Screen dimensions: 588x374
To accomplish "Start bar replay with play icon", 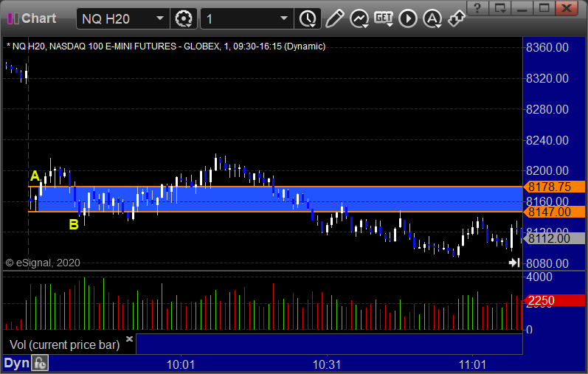I will tap(408, 18).
